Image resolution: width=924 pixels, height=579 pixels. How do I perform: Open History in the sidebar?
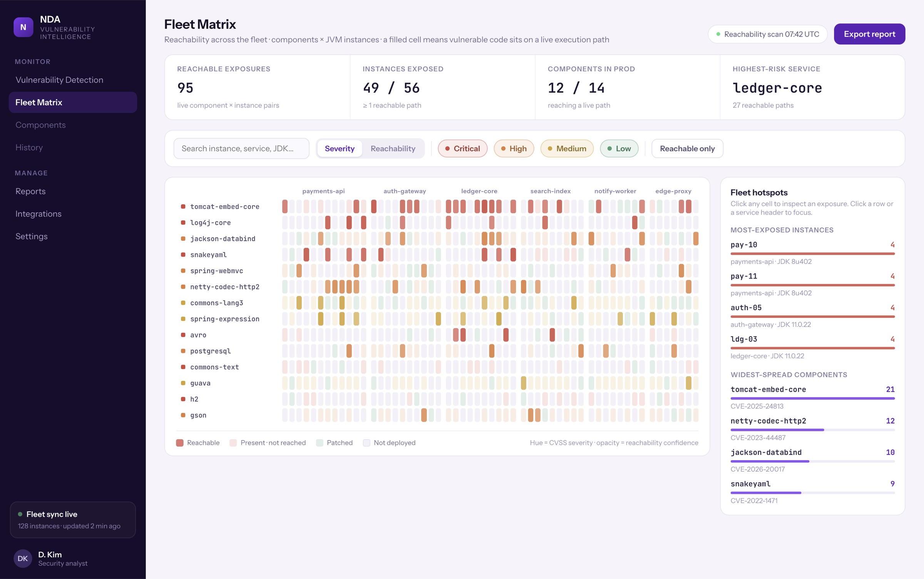click(73, 147)
